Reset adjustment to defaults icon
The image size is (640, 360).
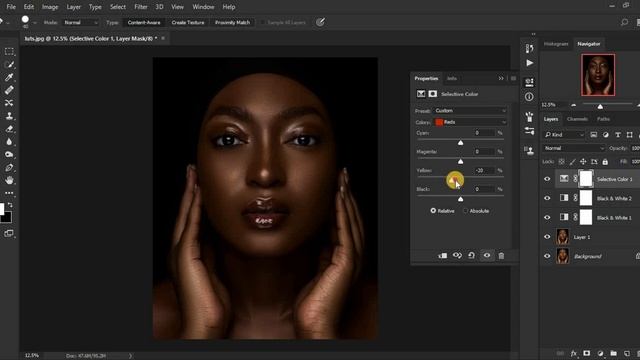471,256
